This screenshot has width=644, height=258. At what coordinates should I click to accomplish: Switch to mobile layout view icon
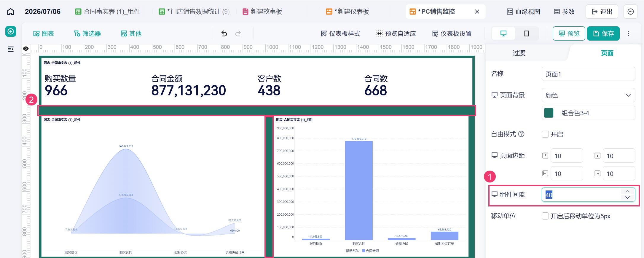click(527, 33)
